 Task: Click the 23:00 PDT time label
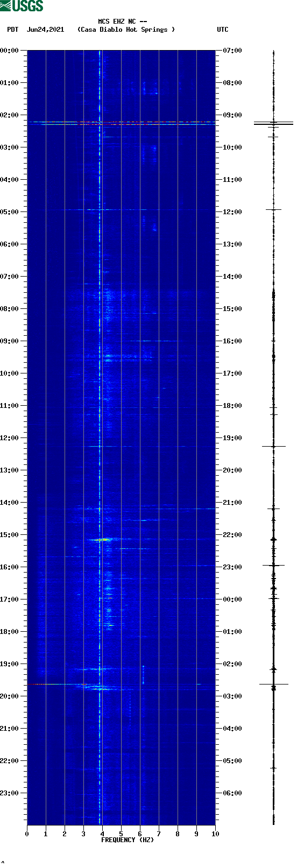(10, 793)
